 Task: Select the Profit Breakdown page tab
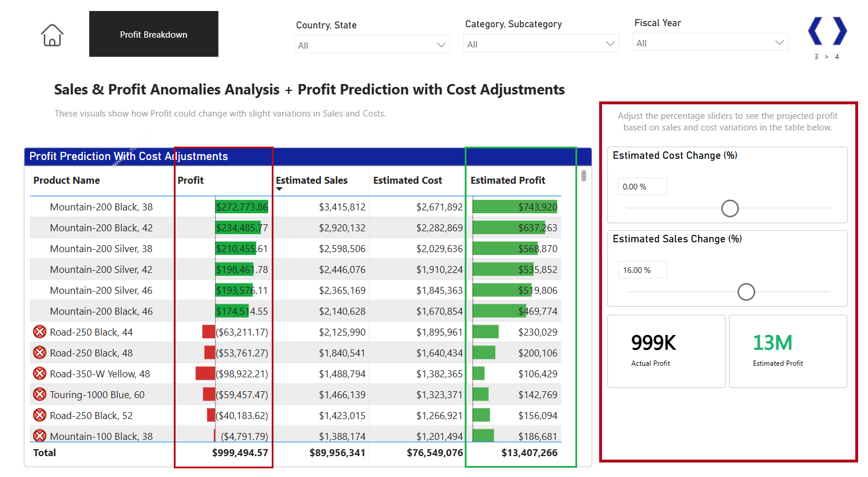153,34
